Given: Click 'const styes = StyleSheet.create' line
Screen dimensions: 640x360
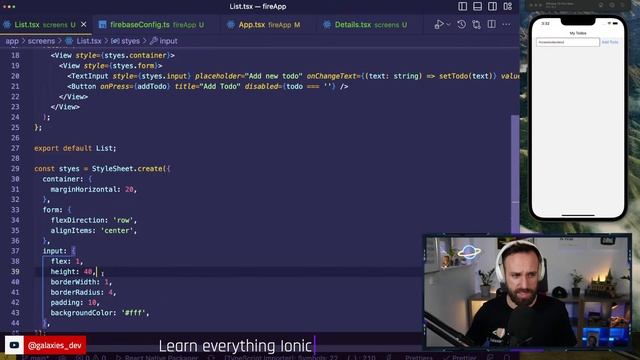Looking at the screenshot, I should pos(102,169).
